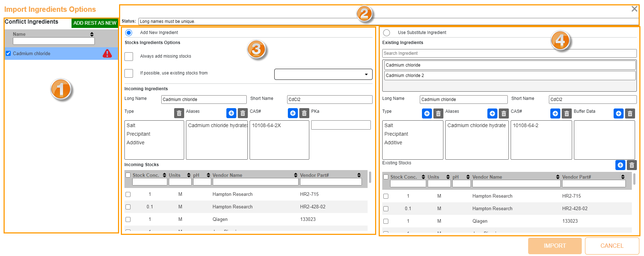Sort conflict ingredients by Name
This screenshot has height=256, width=644.
point(92,34)
